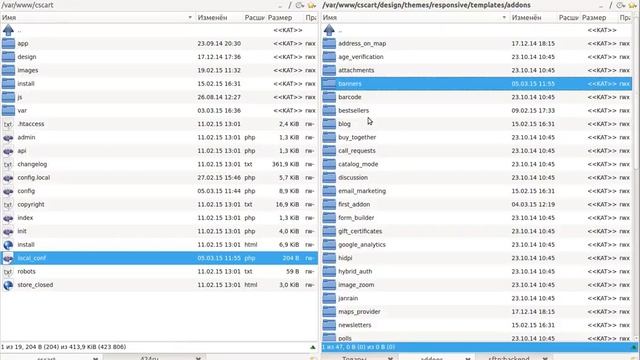640x360 pixels.
Task: Select the hybrid_auth folder icon
Action: pos(329,271)
